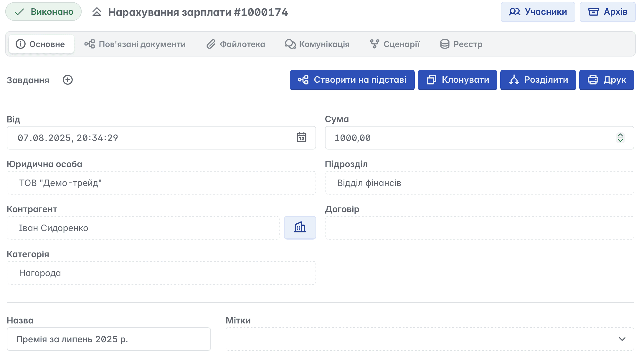Open the Реєстр tab
Image resolution: width=644 pixels, height=352 pixels.
click(x=461, y=44)
